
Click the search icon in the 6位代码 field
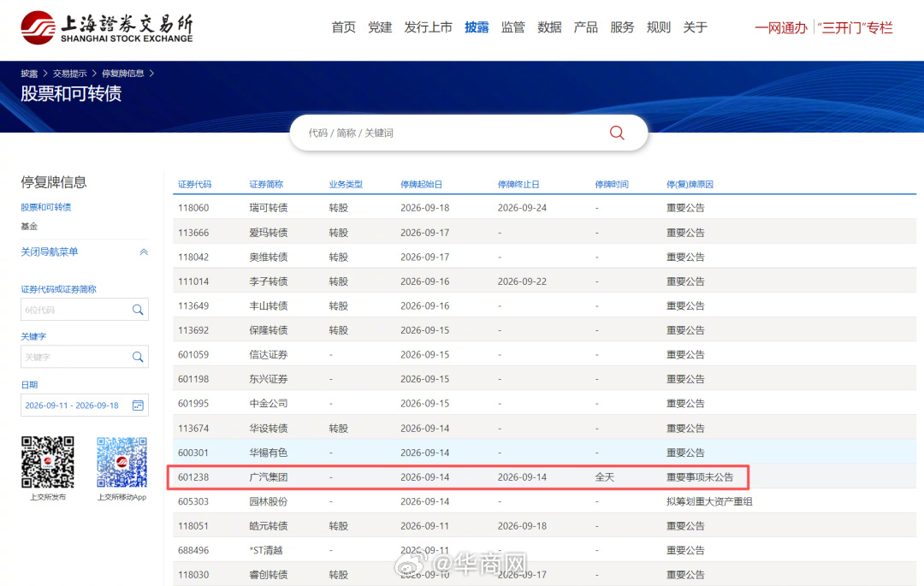coord(137,310)
